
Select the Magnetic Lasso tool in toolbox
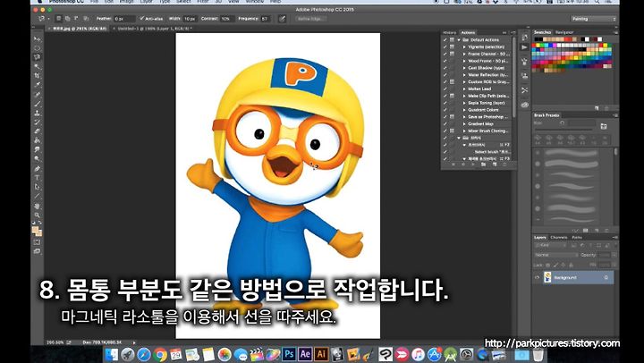[x=38, y=57]
